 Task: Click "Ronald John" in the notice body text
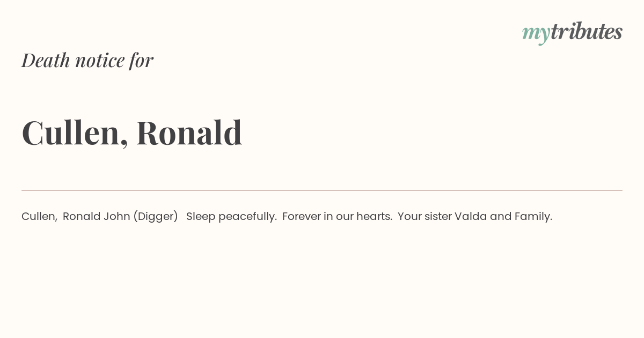96,216
